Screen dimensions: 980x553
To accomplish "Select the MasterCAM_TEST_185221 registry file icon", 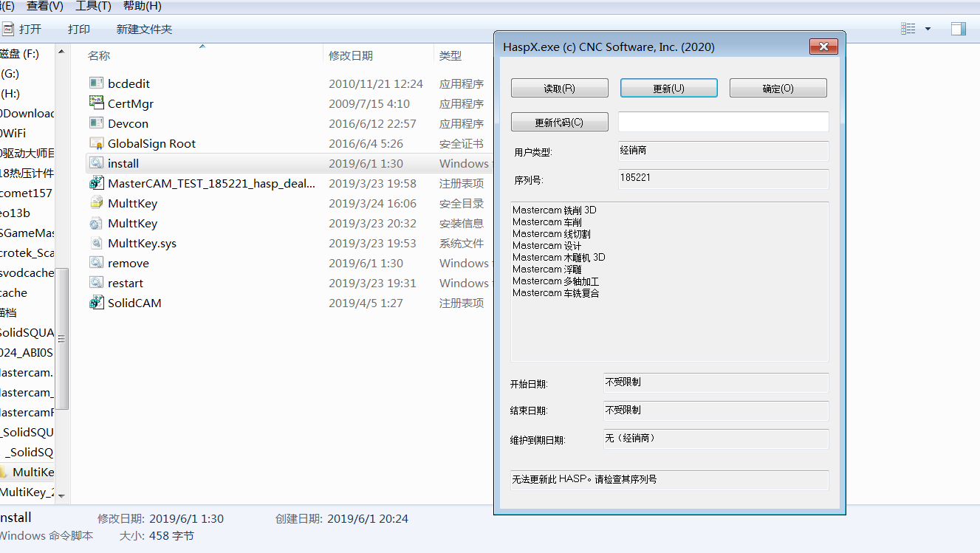I will point(96,183).
